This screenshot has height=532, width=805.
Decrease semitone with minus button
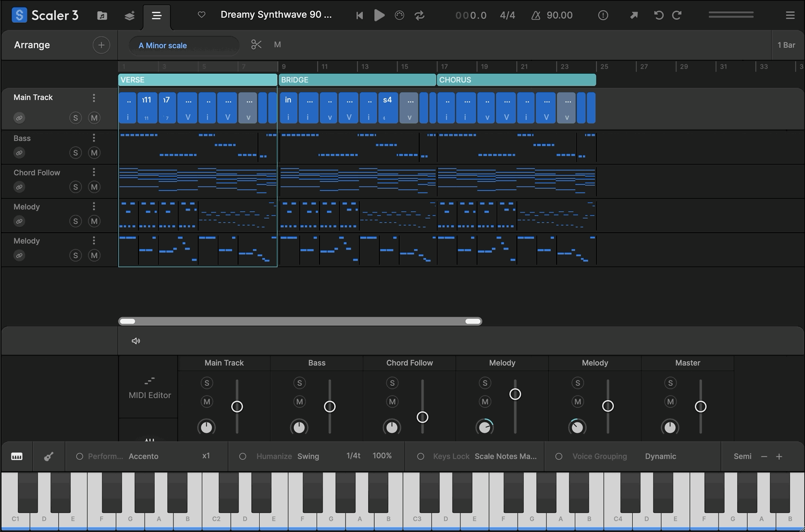(x=764, y=456)
